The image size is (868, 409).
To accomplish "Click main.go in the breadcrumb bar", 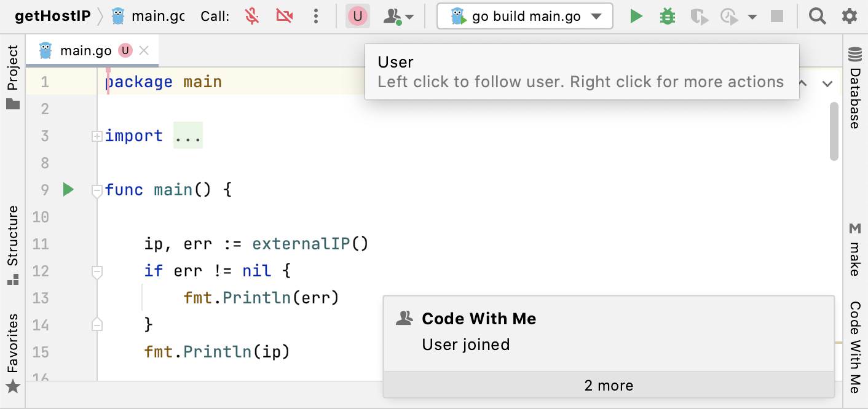I will [x=157, y=17].
